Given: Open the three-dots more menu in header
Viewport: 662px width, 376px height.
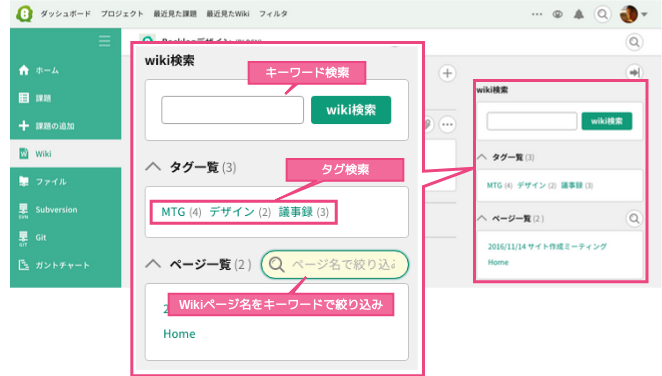Looking at the screenshot, I should [537, 14].
